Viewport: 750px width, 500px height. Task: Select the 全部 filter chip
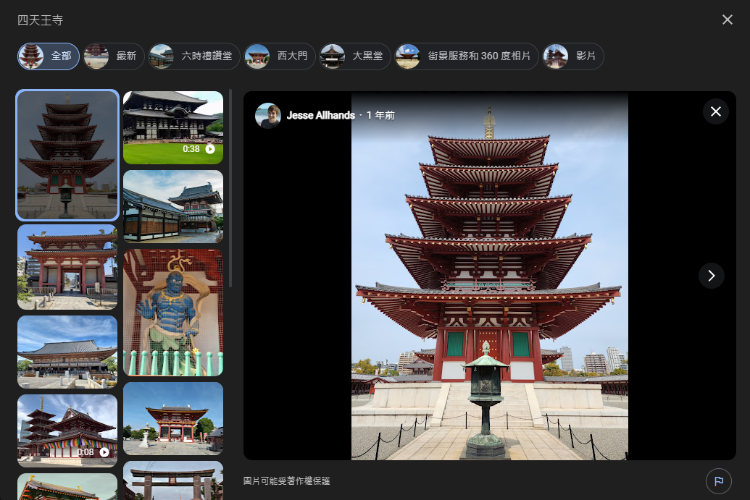coord(48,56)
